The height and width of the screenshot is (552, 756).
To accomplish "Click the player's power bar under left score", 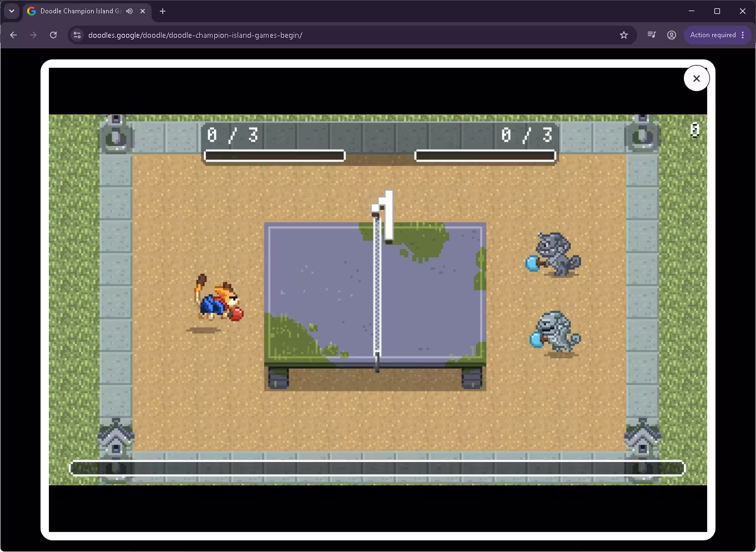I will pos(275,156).
